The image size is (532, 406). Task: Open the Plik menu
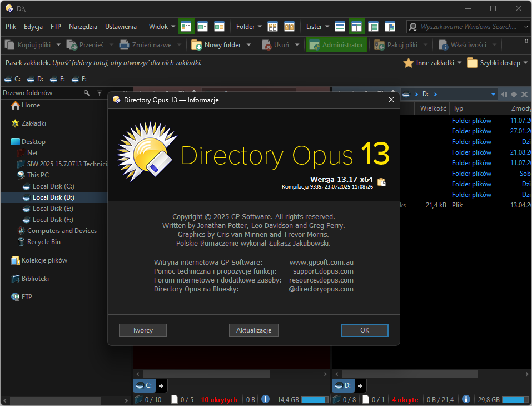click(11, 27)
